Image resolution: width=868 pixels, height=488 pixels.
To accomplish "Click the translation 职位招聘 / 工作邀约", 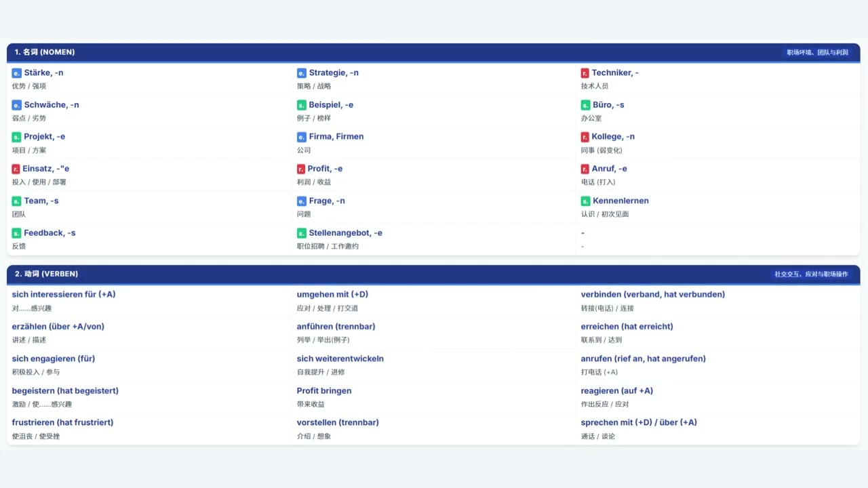I will tap(328, 247).
